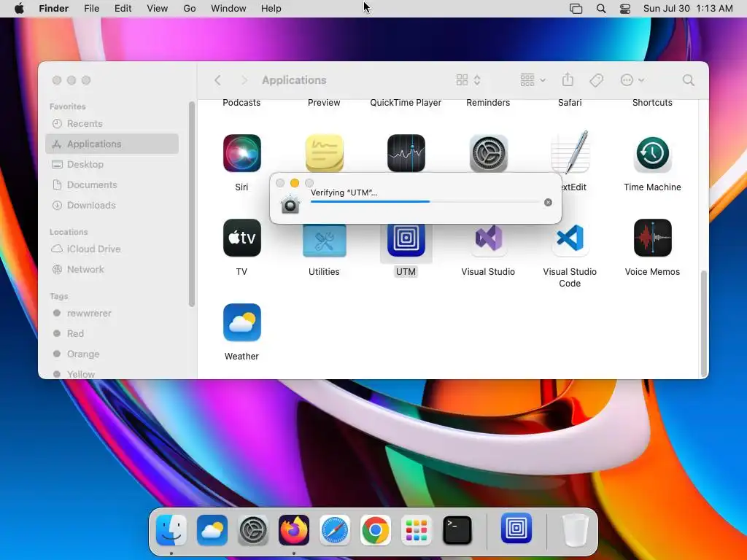Select the UTM app icon in Finder
Viewport: 747px width, 560px height.
pyautogui.click(x=406, y=241)
